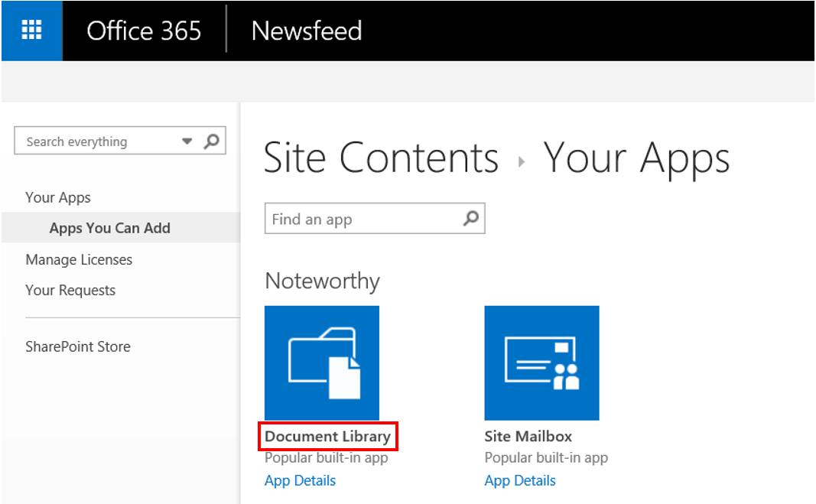Click the Office 365 link

pyautogui.click(x=144, y=31)
